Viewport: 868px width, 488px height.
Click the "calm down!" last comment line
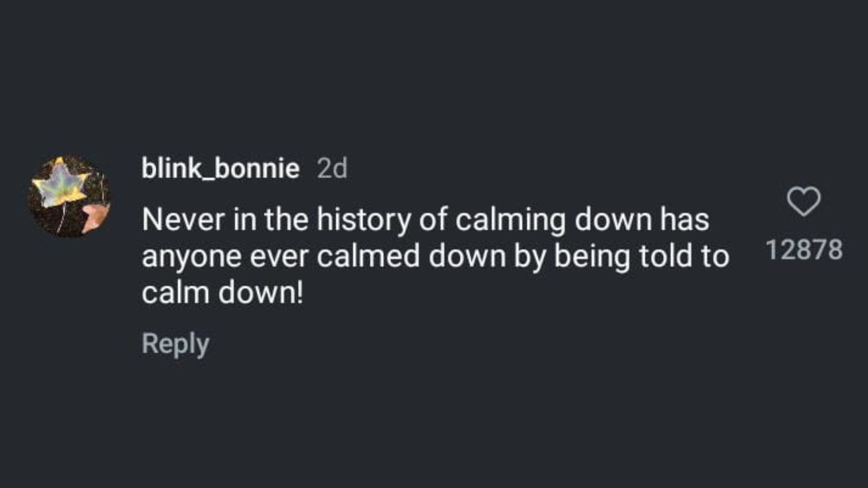222,293
